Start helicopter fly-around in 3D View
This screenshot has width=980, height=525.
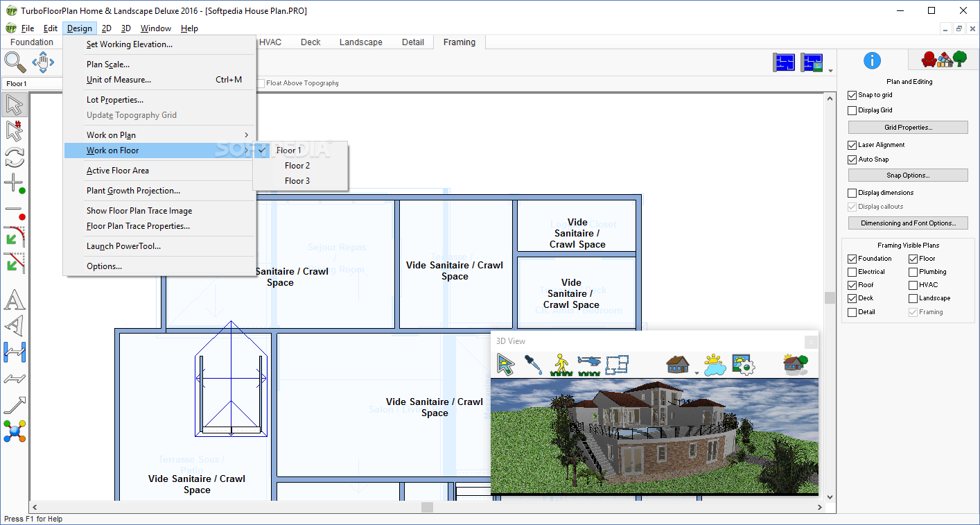pyautogui.click(x=588, y=364)
